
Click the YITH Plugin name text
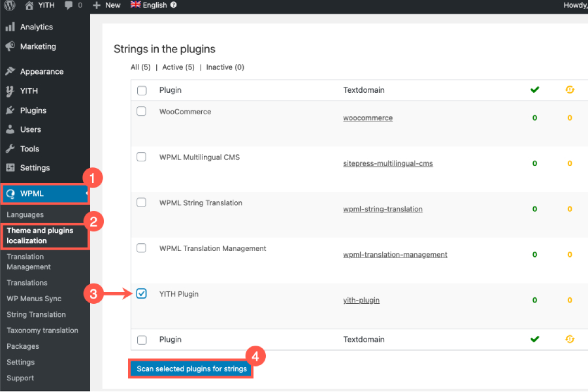coord(179,294)
